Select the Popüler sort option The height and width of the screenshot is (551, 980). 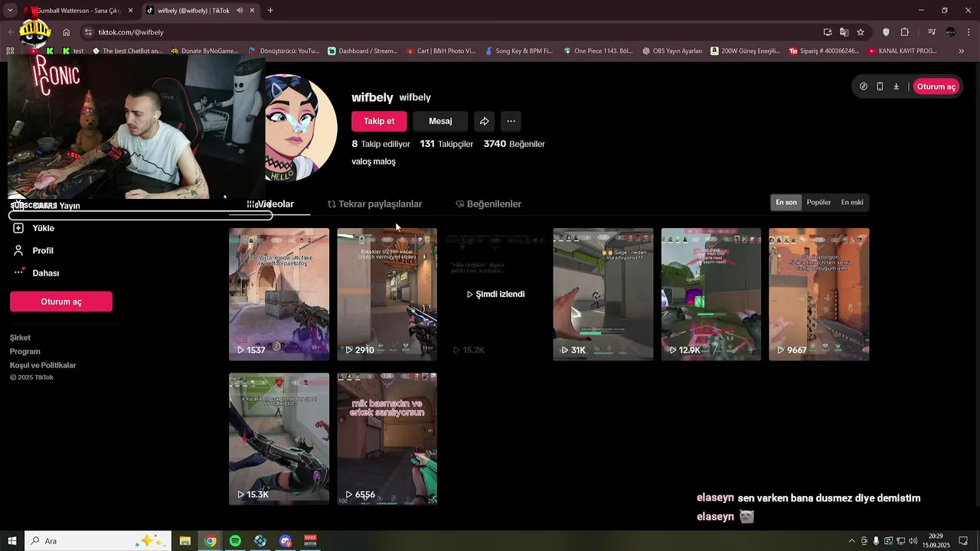click(x=818, y=202)
